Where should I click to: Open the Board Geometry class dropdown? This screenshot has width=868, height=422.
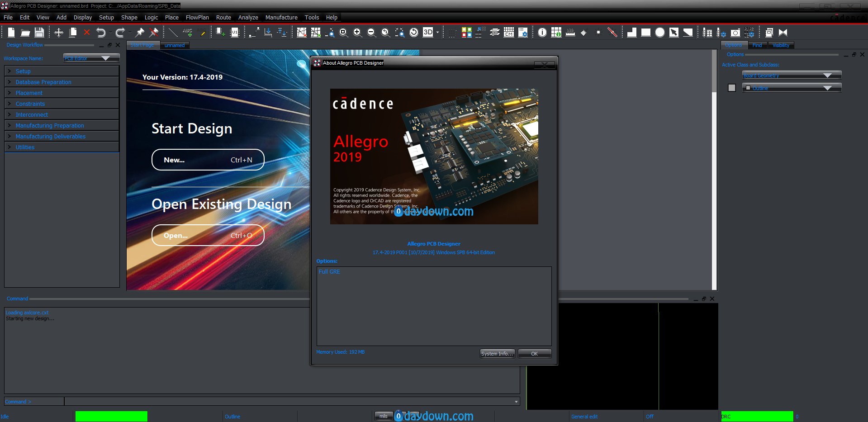792,76
